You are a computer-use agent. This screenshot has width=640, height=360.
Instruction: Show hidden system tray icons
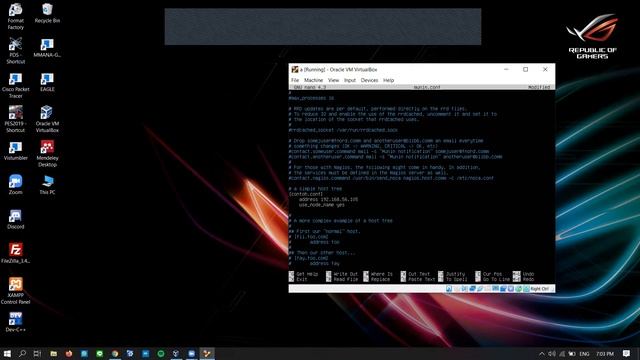coord(542,353)
